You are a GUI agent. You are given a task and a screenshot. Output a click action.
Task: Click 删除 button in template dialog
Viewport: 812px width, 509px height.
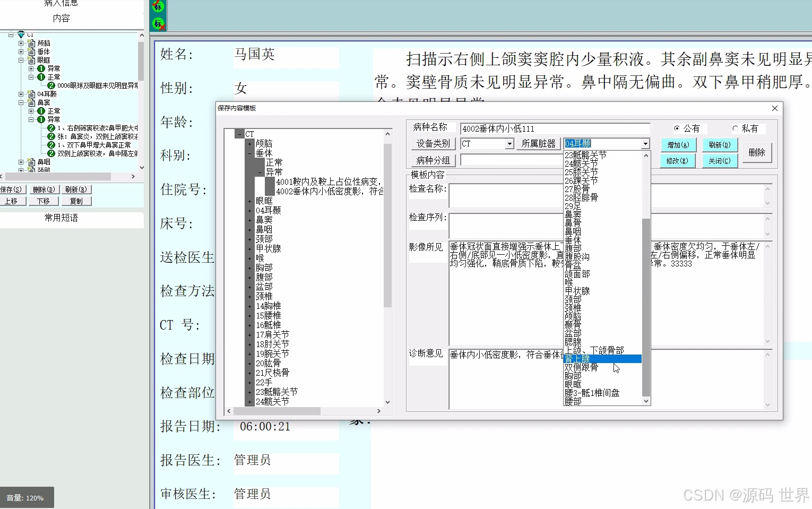click(x=757, y=152)
